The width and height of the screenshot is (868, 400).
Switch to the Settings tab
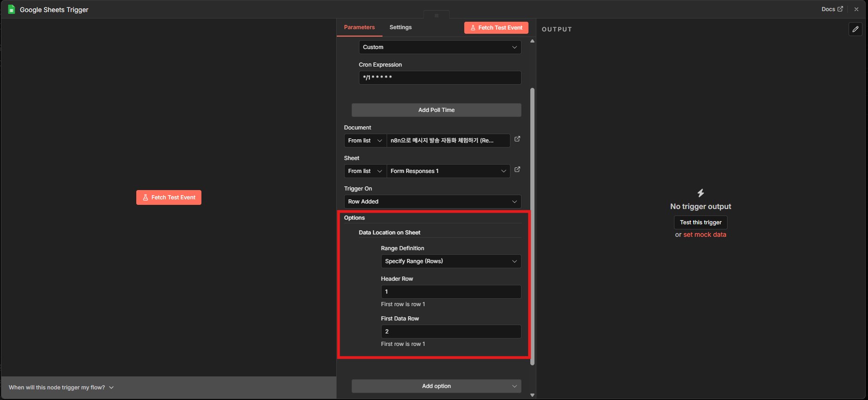(400, 27)
